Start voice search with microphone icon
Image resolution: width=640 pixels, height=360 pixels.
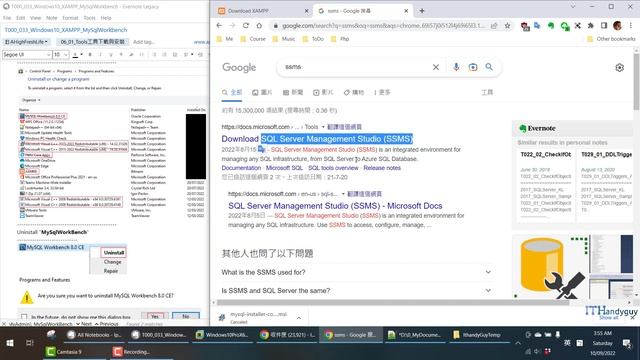click(x=456, y=67)
